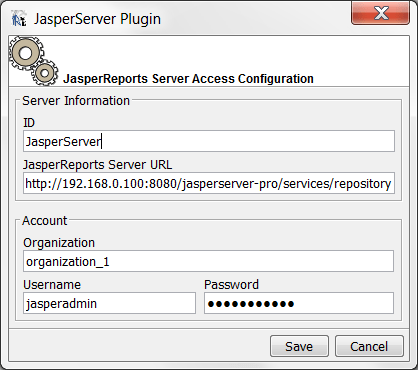
Task: Click the JasperServer Plugin window title text
Action: (97, 19)
